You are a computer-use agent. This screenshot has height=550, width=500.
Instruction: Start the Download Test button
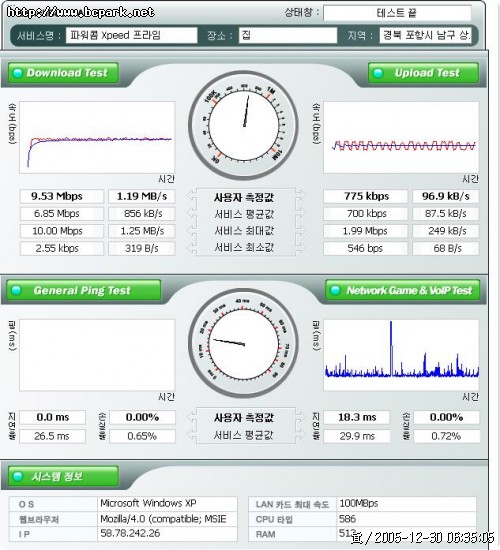coord(63,73)
